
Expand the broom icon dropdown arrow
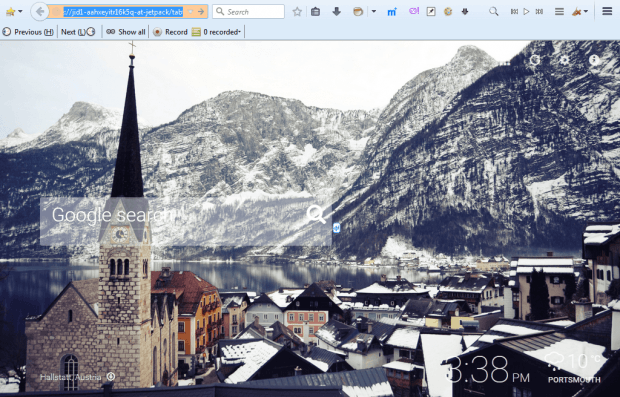coord(586,12)
